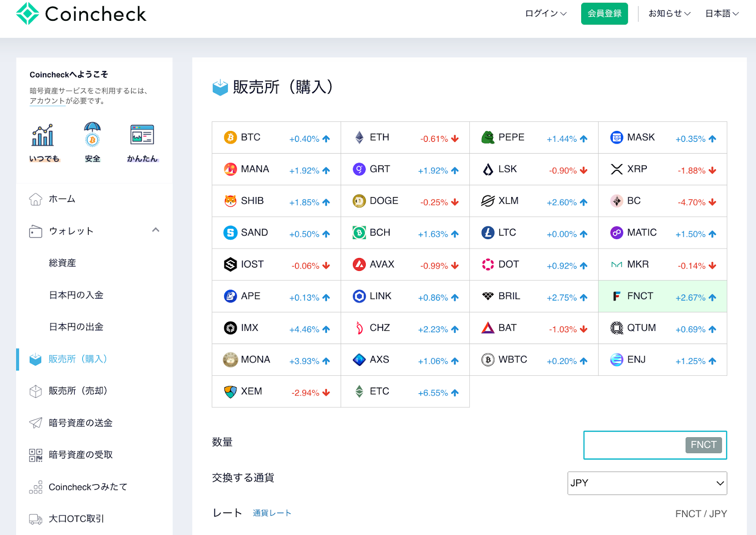
Task: Select the DOT coin icon
Action: point(488,264)
